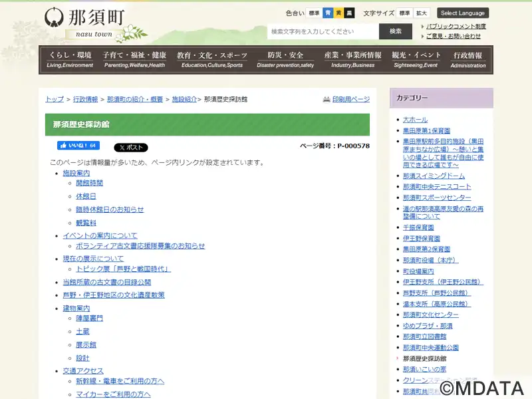
Task: Open the 観光・イベント navigation menu
Action: pos(416,60)
